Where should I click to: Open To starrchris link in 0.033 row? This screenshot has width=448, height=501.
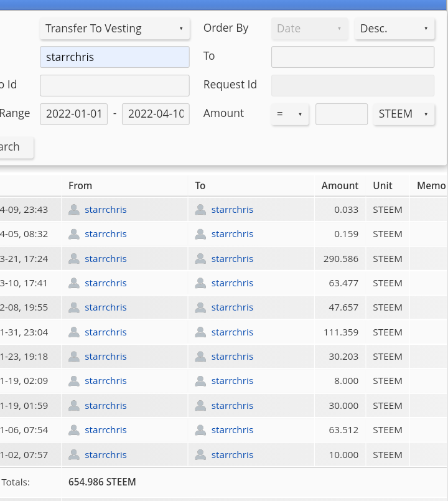[x=232, y=210]
